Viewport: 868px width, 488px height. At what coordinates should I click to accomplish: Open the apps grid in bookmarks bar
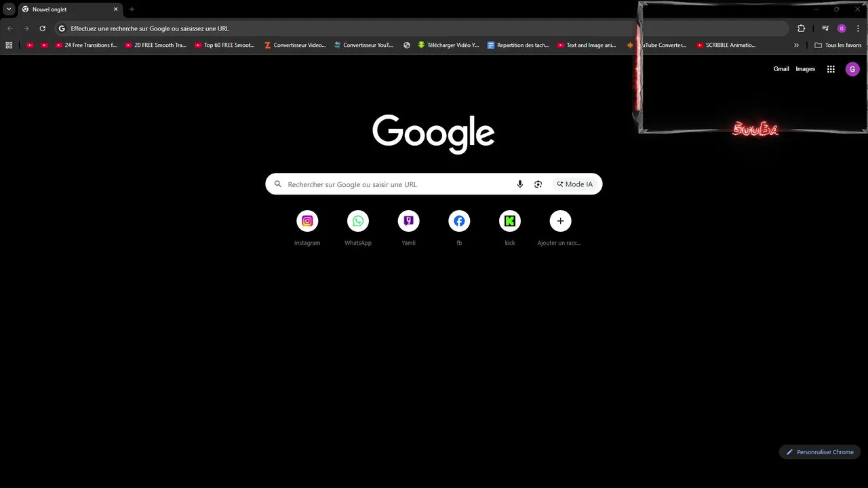(9, 45)
